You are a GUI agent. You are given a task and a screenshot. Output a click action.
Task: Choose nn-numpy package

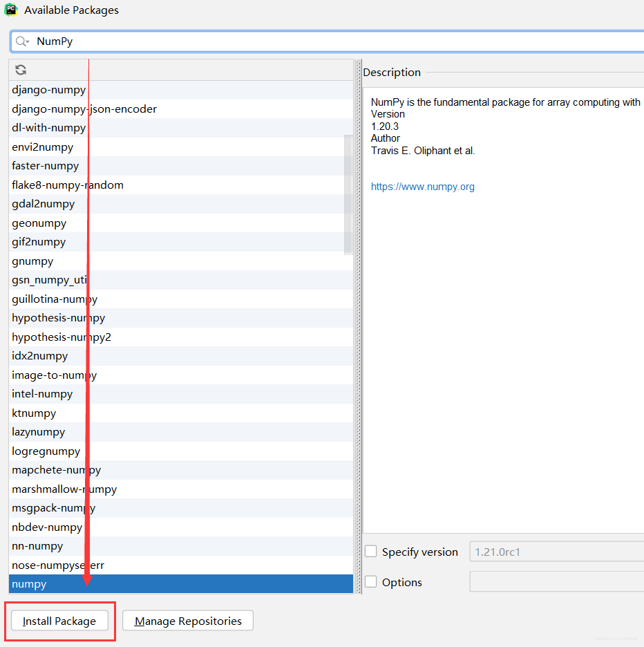click(x=181, y=545)
